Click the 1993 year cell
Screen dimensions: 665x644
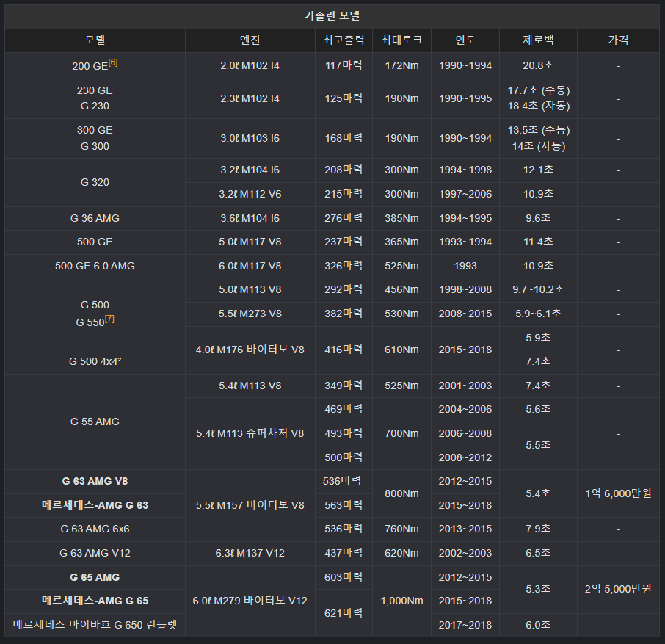[x=465, y=266]
